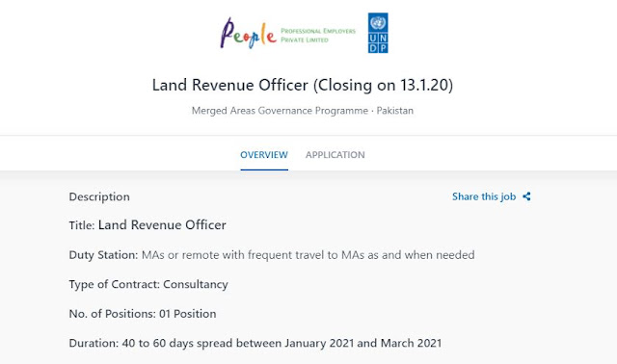Click the share icon next to Share this job
The width and height of the screenshot is (617, 364).
coord(526,196)
